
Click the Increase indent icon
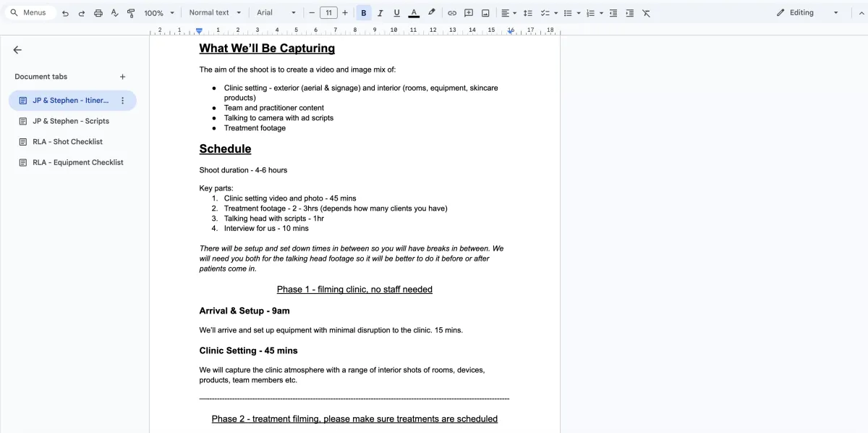[x=629, y=13]
